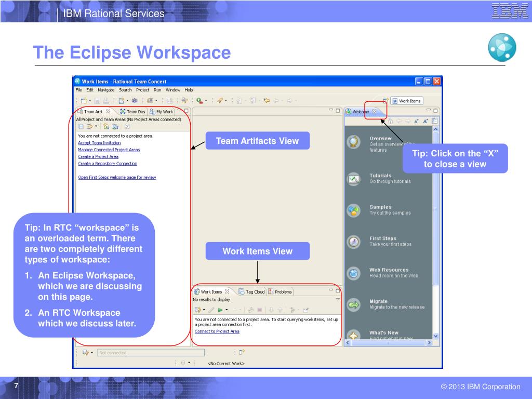Open First Steps welcome page link
The height and width of the screenshot is (399, 532).
coord(117,178)
